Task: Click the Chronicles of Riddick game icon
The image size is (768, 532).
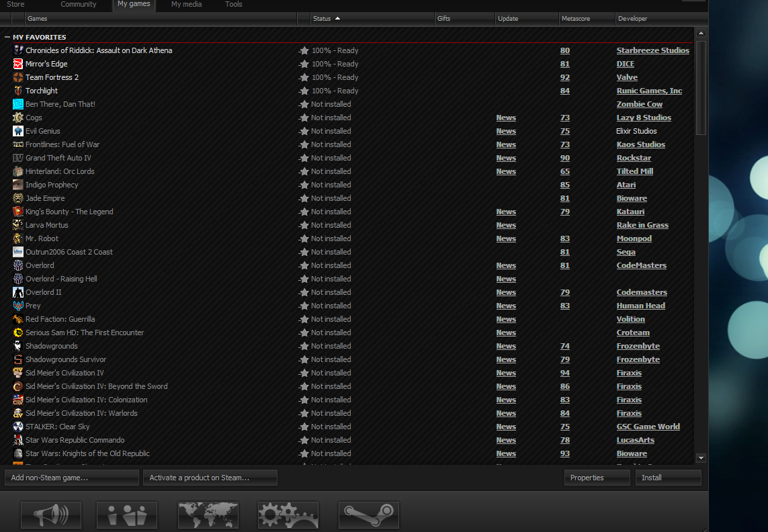Action: (18, 50)
